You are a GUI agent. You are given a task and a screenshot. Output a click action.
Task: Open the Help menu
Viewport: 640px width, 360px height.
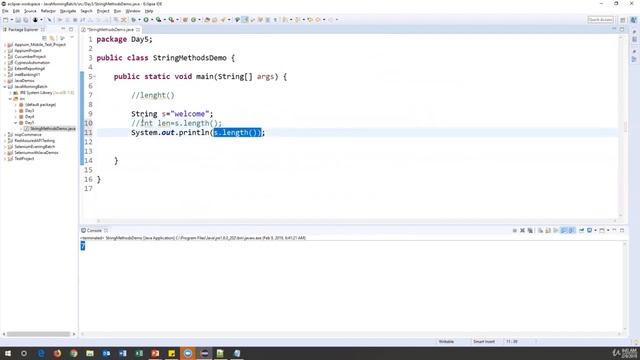pyautogui.click(x=149, y=11)
